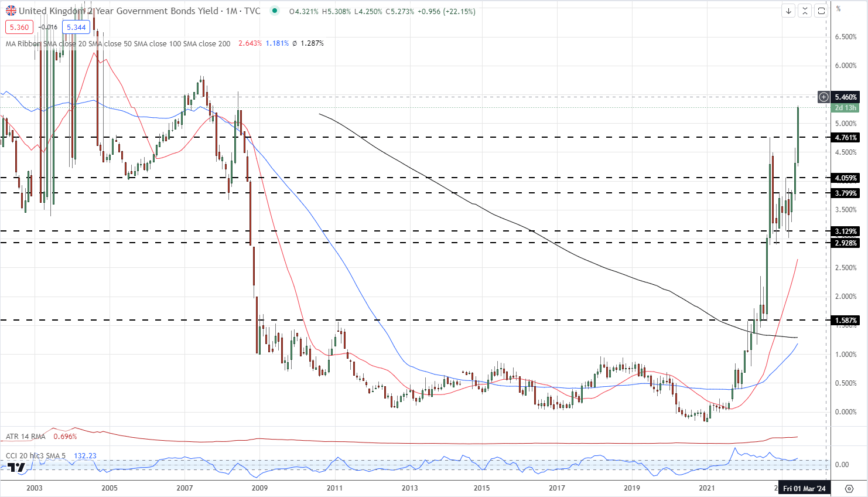
Task: Click the 2013 label on time axis
Action: coord(410,488)
